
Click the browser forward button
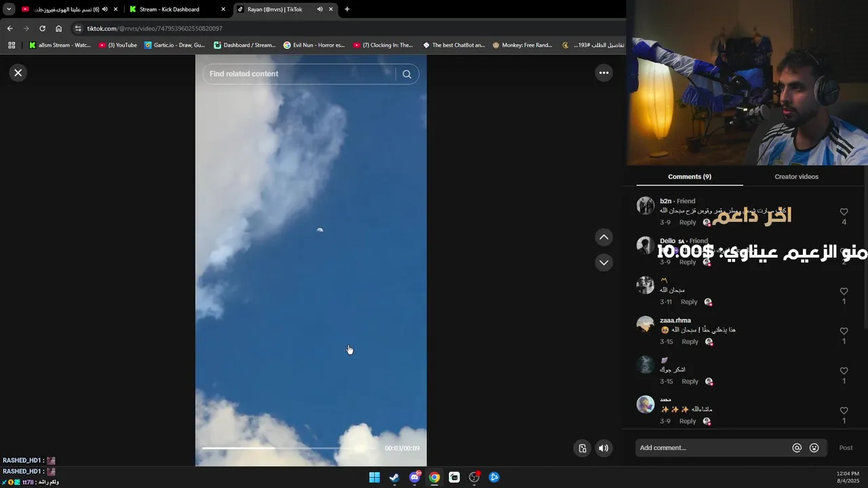(x=26, y=28)
